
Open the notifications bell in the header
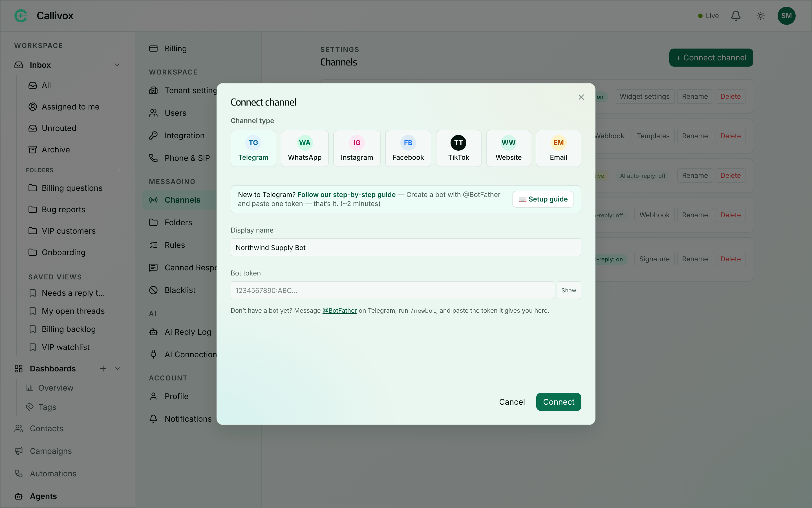[736, 16]
